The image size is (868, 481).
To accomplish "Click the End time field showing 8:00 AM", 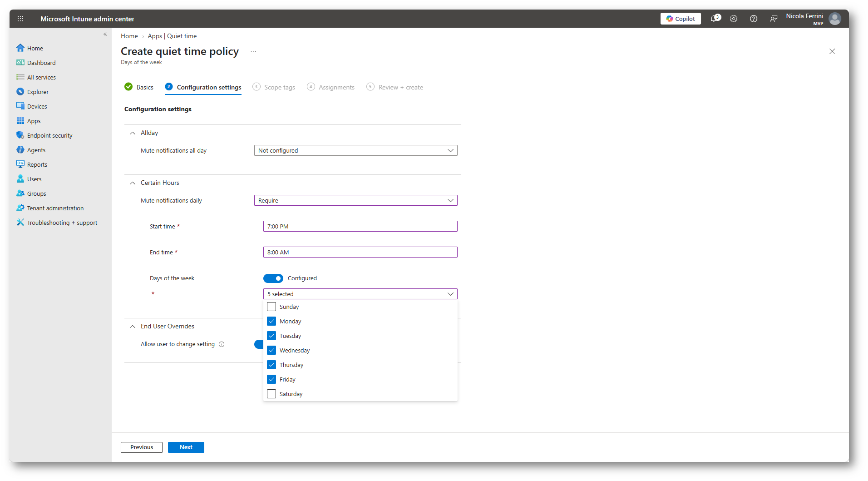I will pyautogui.click(x=360, y=252).
